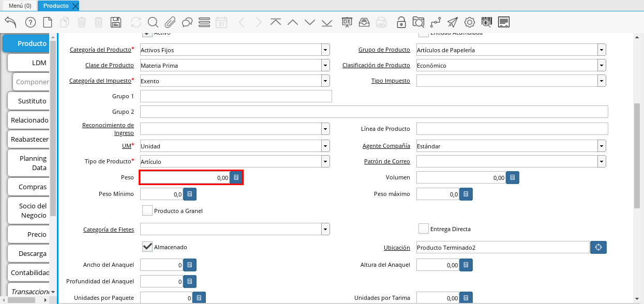Viewport: 644px width, 304px height.
Task: Switch to the Menú (0) tab
Action: click(x=19, y=6)
